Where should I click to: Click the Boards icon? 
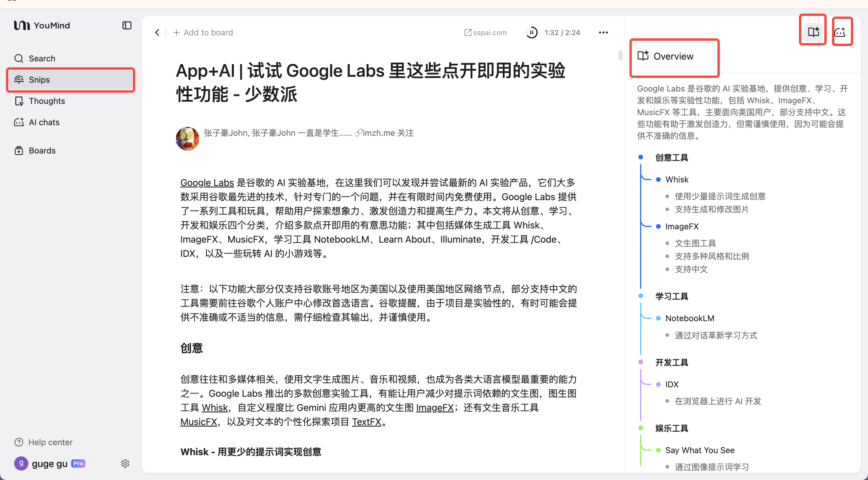point(19,151)
